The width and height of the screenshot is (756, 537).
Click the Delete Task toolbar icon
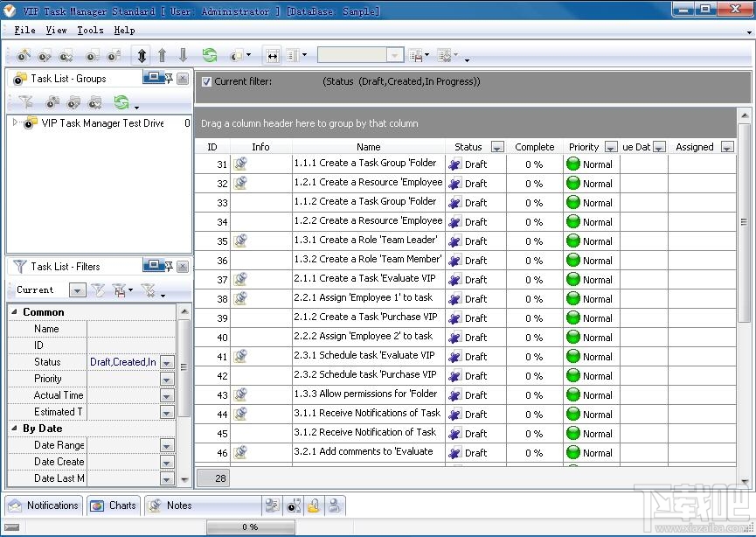tap(66, 56)
